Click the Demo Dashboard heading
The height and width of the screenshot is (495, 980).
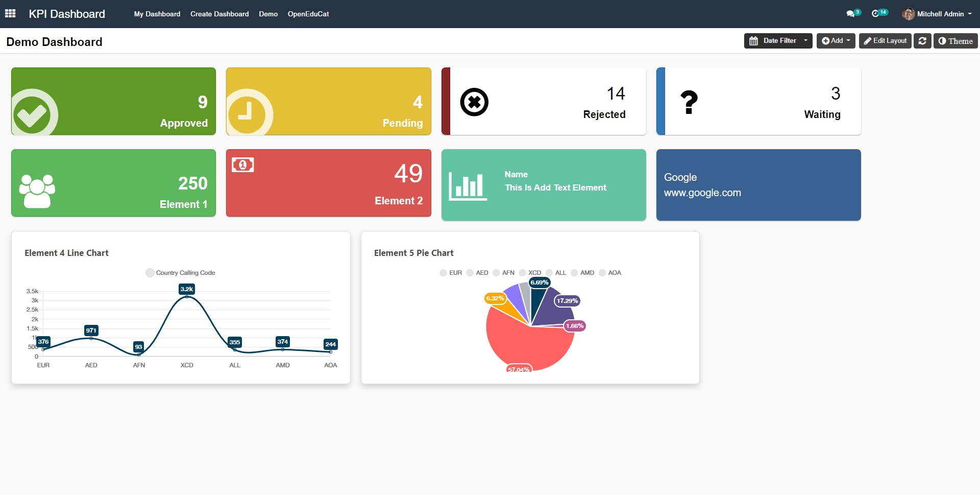(54, 42)
